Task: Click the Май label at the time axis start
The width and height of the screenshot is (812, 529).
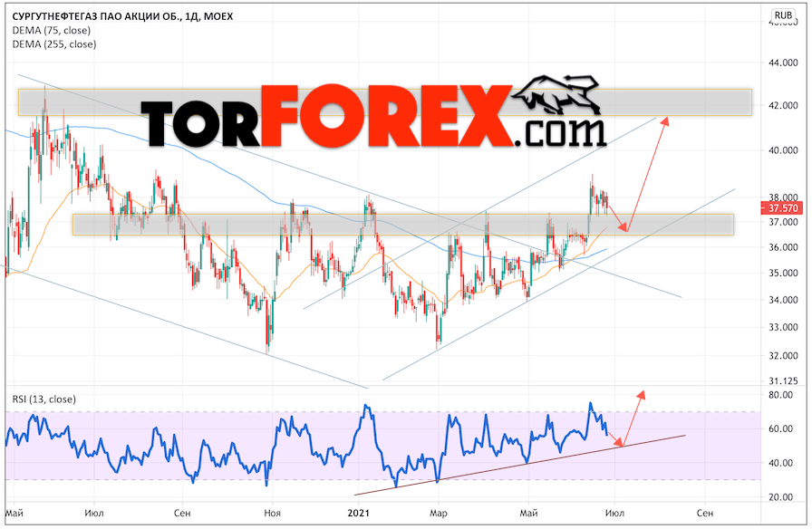Action: click(14, 513)
